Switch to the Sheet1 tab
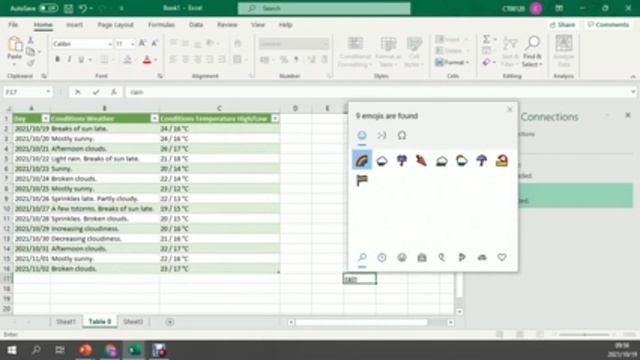This screenshot has width=640, height=360. click(x=66, y=322)
